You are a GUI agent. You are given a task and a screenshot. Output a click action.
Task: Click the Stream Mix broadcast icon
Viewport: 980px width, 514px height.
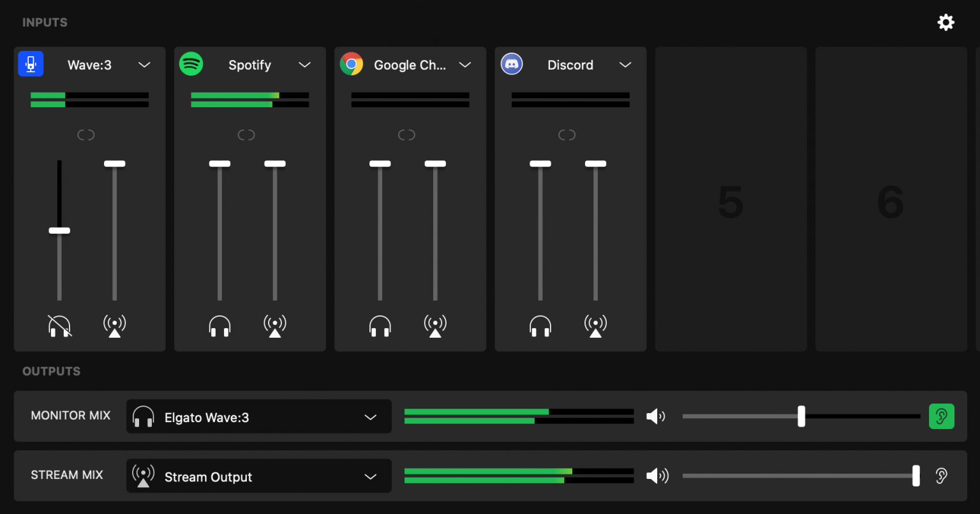pos(143,476)
